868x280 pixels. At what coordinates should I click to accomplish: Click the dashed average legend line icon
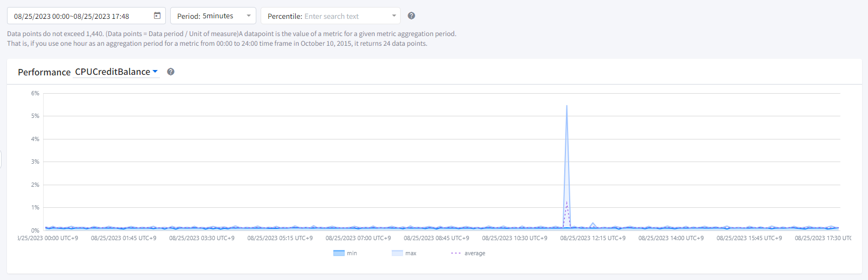pos(456,253)
